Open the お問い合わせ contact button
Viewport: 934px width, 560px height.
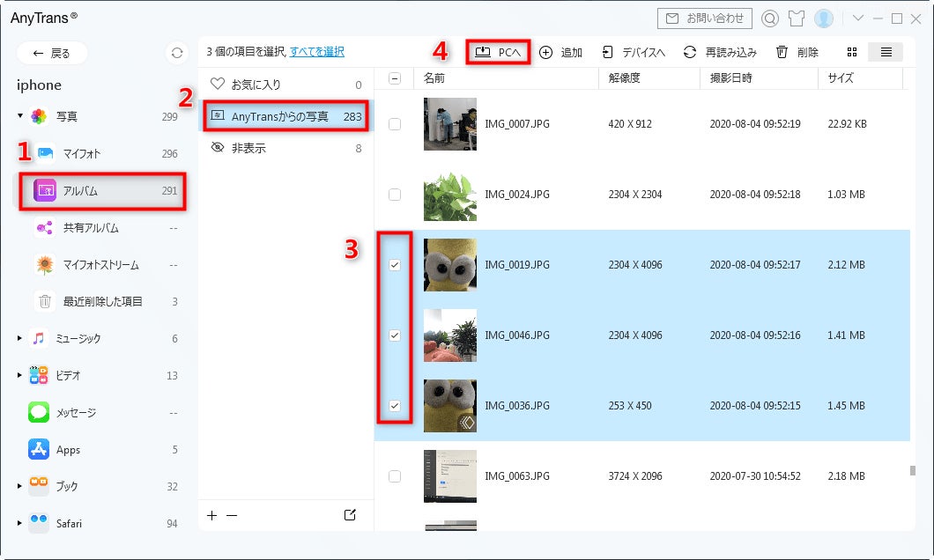coord(705,18)
